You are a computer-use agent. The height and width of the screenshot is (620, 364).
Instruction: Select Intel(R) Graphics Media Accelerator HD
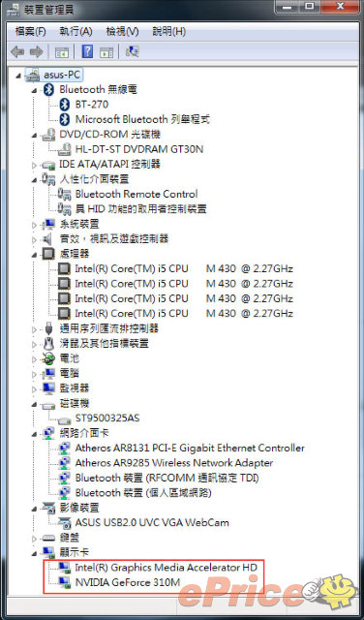click(166, 568)
